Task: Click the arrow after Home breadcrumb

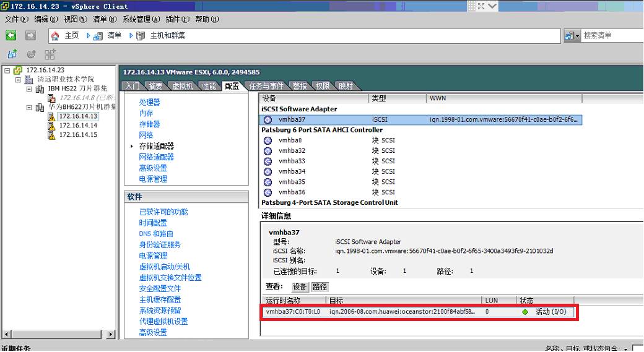Action: point(89,36)
